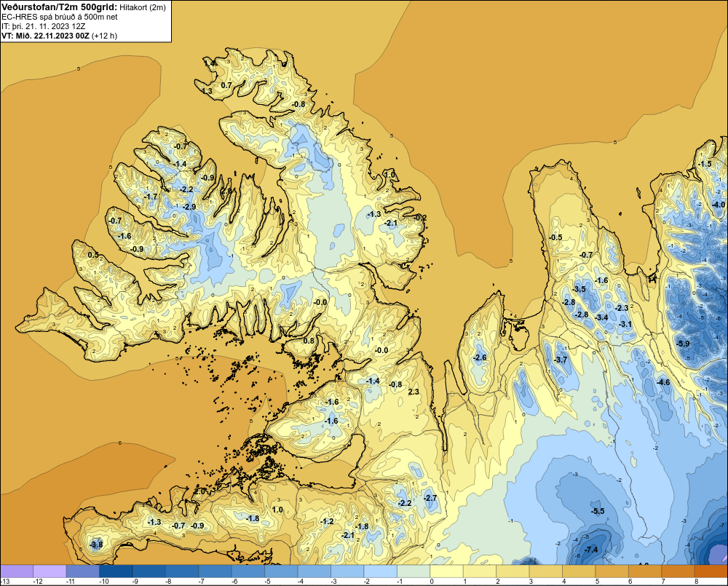Click the -0.5 temperature label
The image size is (728, 586).
pyautogui.click(x=555, y=237)
